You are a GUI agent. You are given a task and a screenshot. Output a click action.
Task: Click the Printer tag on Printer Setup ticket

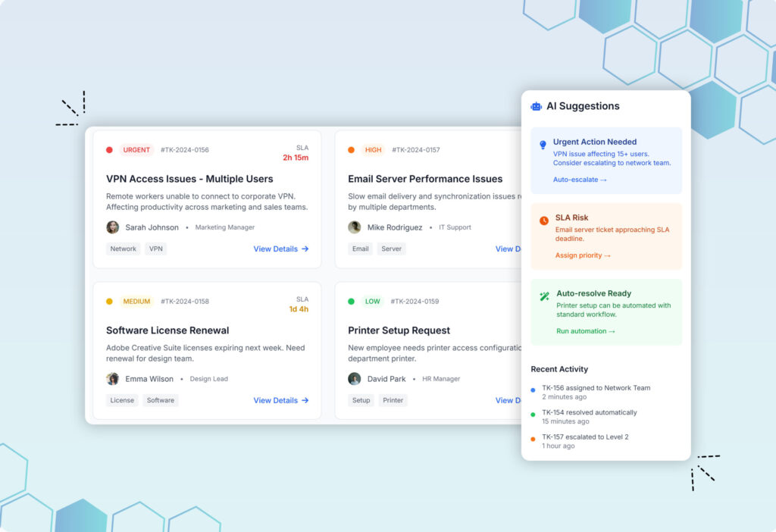(393, 400)
